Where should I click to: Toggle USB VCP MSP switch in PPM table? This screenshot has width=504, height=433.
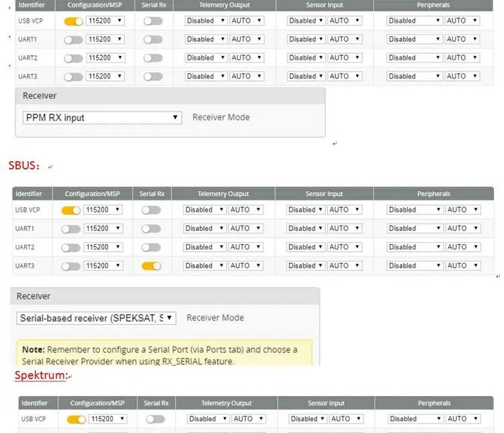(73, 22)
